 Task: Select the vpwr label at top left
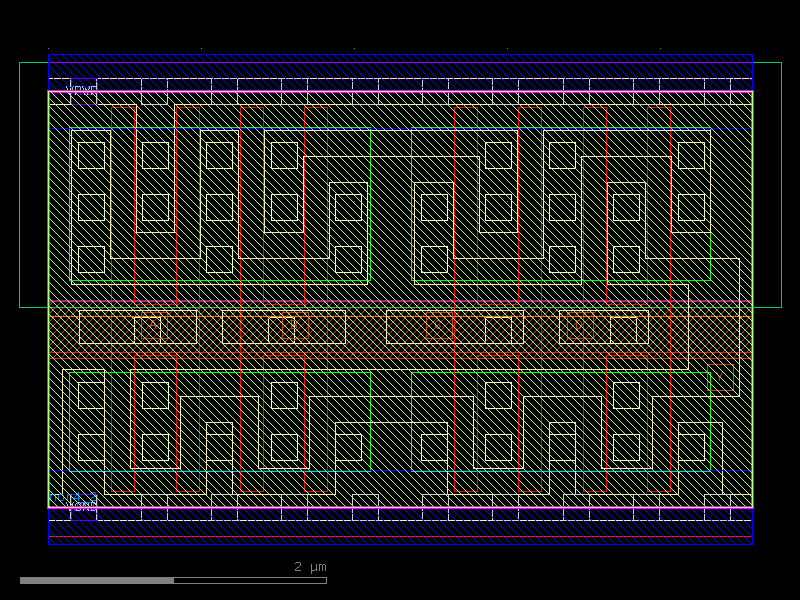coord(80,88)
